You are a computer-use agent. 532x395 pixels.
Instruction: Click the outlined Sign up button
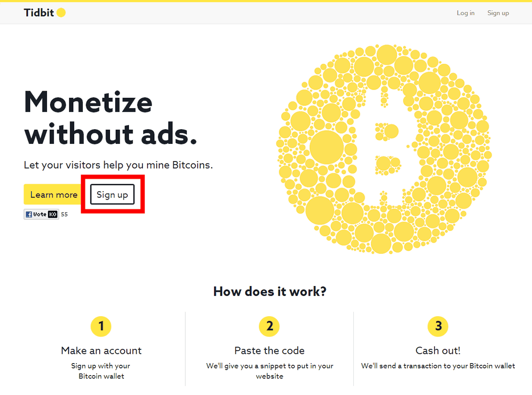point(112,194)
